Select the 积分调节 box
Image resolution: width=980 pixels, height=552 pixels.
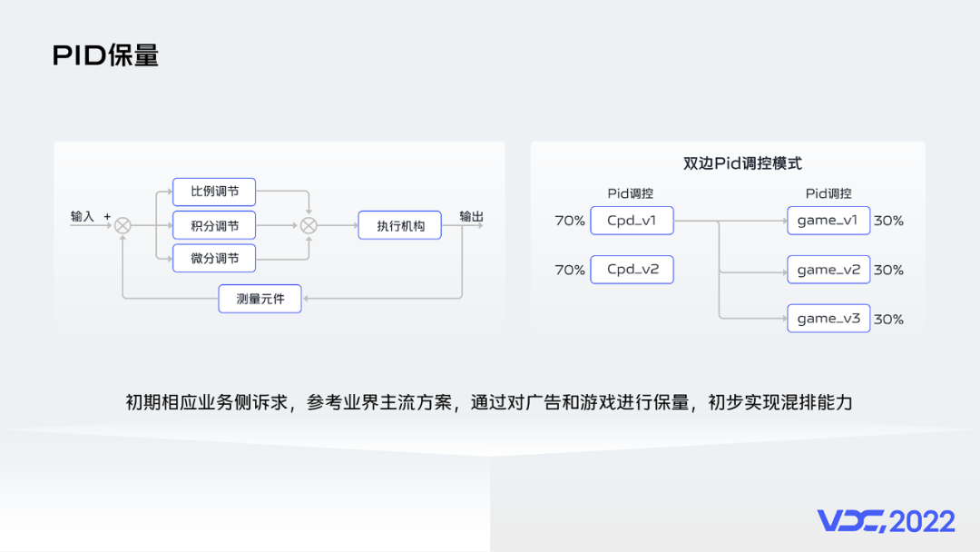[214, 225]
